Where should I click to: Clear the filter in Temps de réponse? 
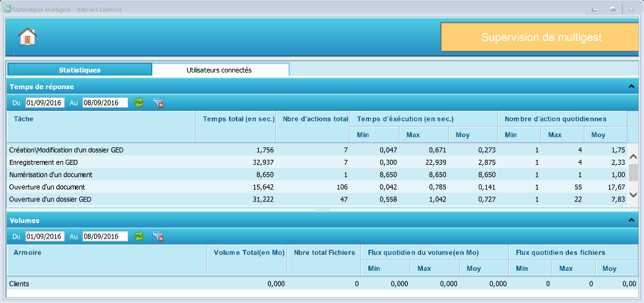click(x=158, y=103)
